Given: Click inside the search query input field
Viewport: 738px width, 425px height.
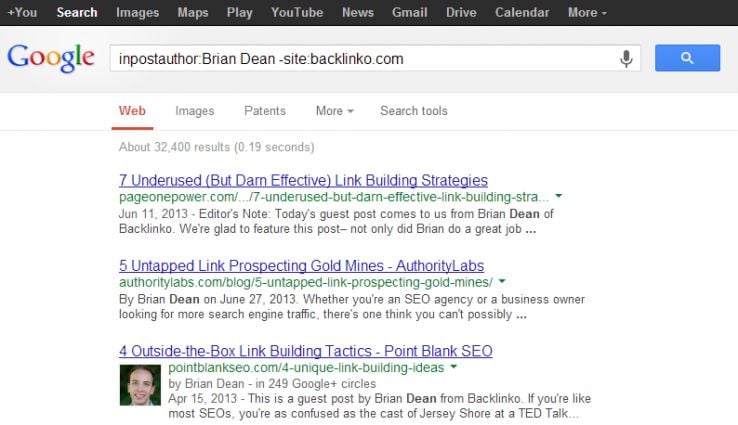Looking at the screenshot, I should [x=360, y=59].
